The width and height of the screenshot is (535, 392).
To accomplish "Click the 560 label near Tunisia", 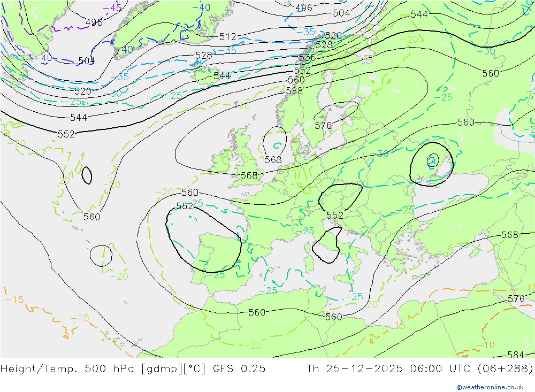I will 334,317.
